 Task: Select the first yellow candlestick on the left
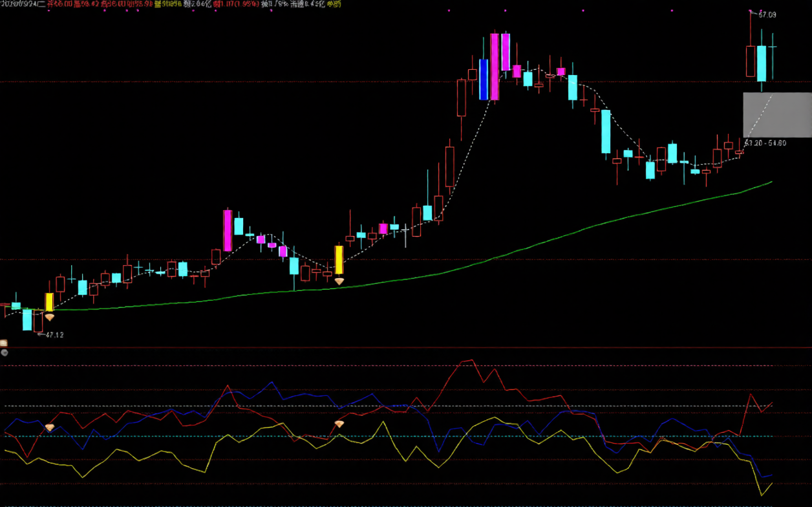pyautogui.click(x=49, y=302)
